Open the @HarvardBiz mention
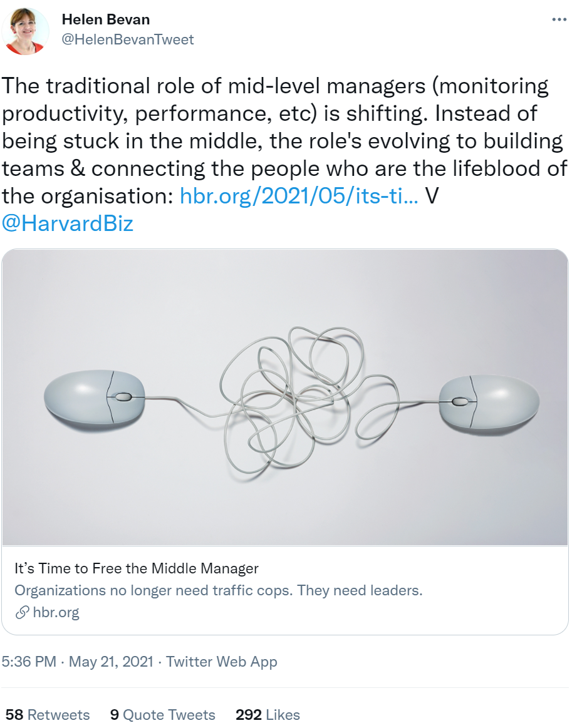Screen dimensions: 577x728 [x=68, y=223]
